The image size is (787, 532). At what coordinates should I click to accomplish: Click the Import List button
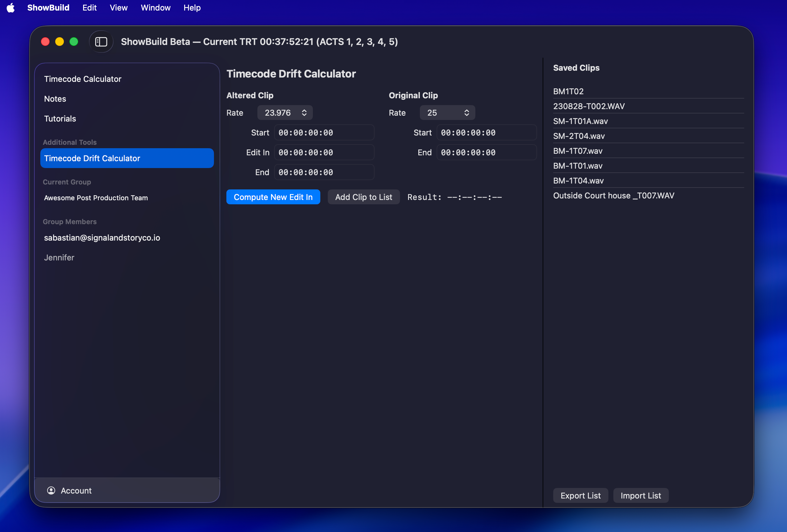[640, 495]
